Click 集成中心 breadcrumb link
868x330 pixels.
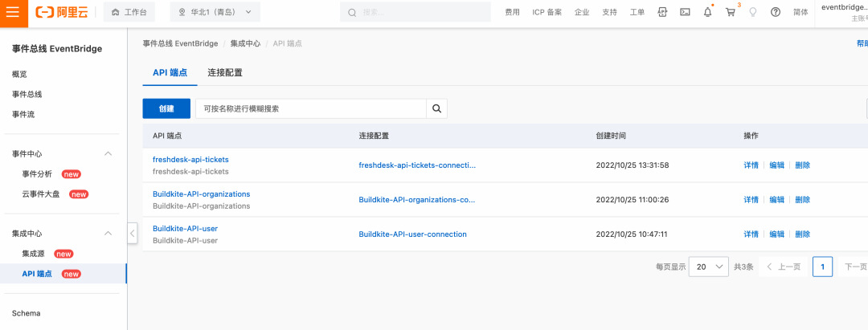245,43
